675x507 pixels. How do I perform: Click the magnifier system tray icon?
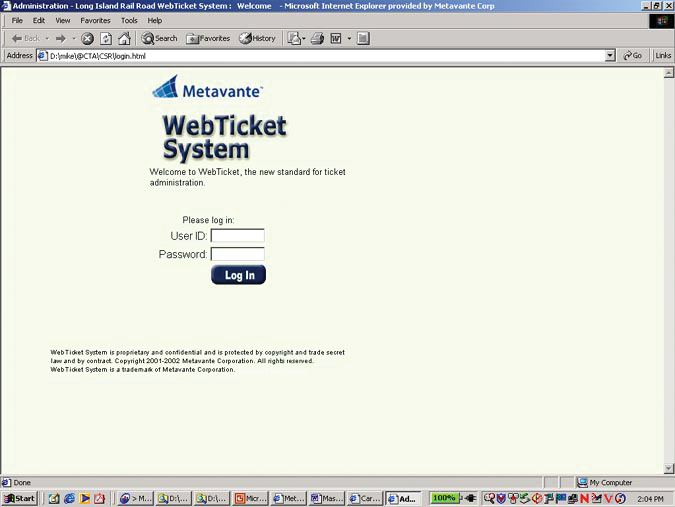[x=489, y=498]
